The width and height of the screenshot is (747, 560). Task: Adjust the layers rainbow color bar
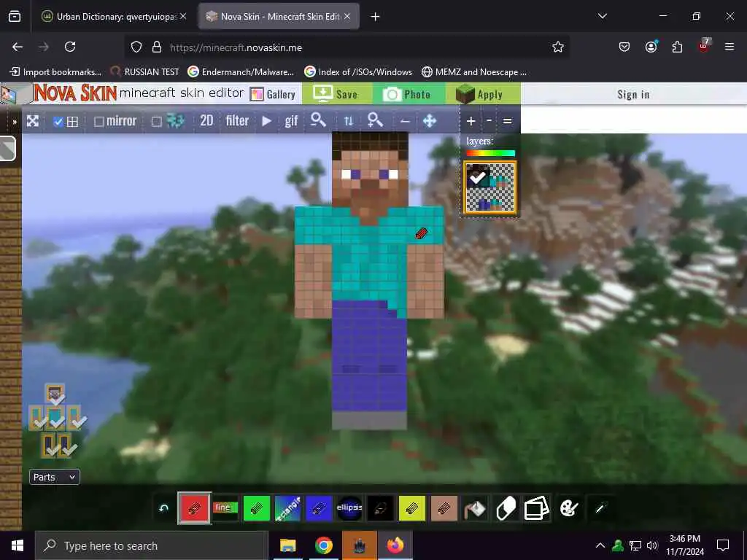491,153
